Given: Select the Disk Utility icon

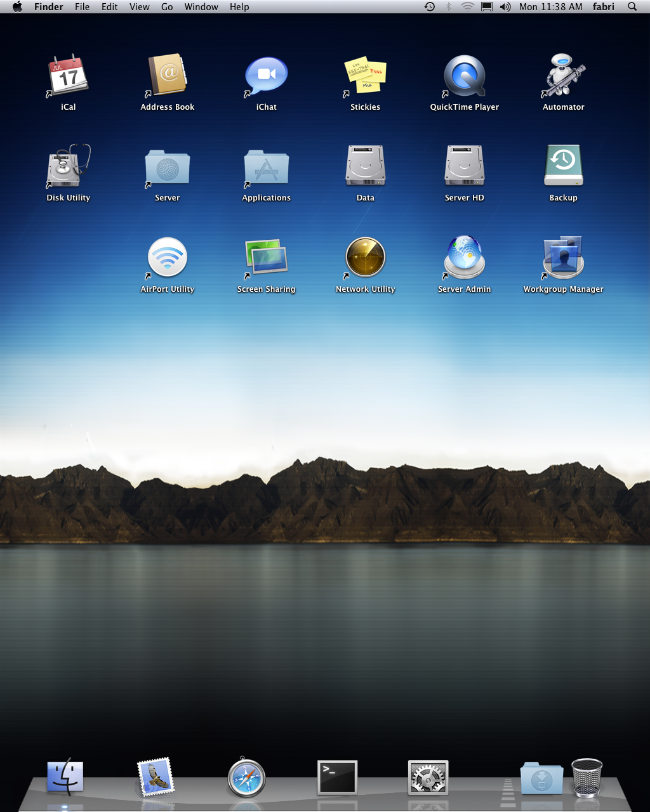Looking at the screenshot, I should click(x=69, y=166).
